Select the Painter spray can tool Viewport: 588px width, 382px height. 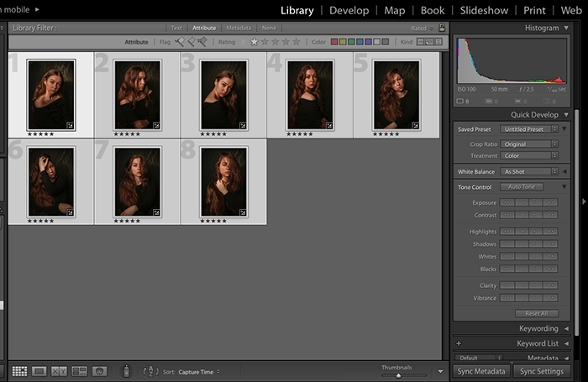[x=126, y=371]
